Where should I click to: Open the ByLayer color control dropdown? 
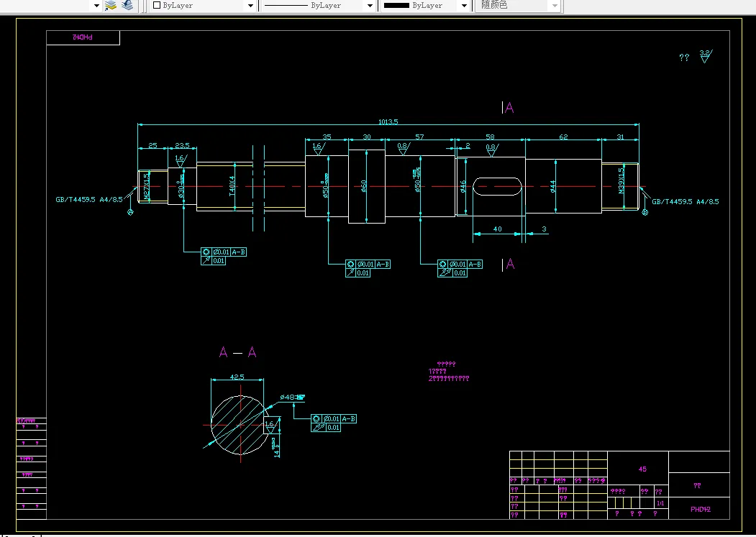(x=250, y=6)
